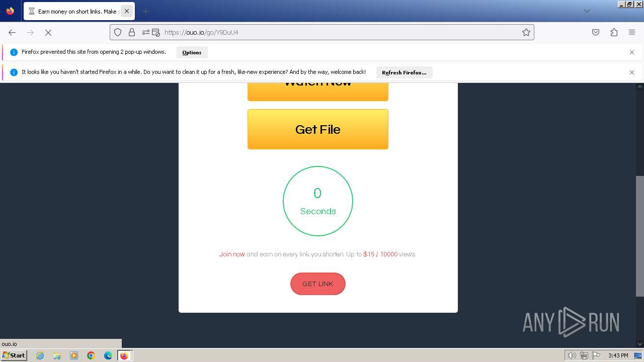This screenshot has height=362, width=644.
Task: Stop loading the page
Action: pos(48,32)
